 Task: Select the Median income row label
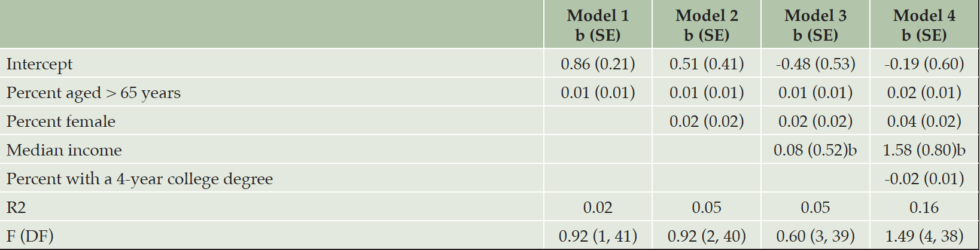click(64, 150)
